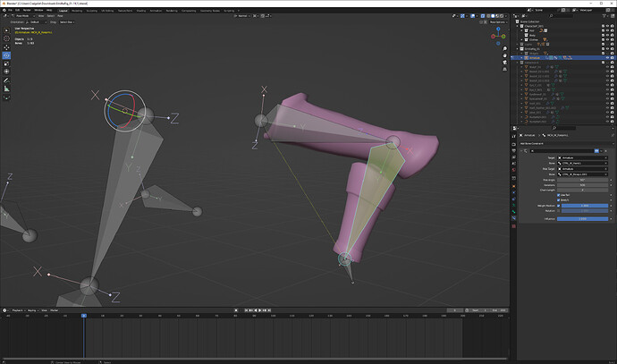617x364 pixels.
Task: Choose the Move tool
Action: [x=6, y=47]
